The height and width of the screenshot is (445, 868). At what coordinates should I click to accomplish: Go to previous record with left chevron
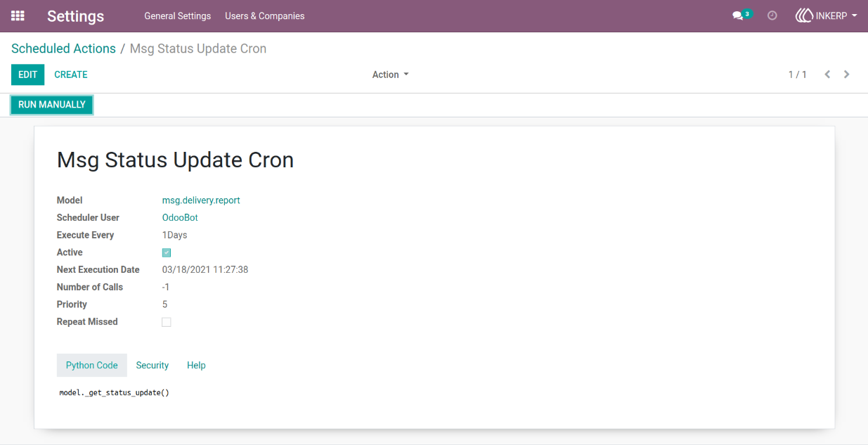[827, 75]
